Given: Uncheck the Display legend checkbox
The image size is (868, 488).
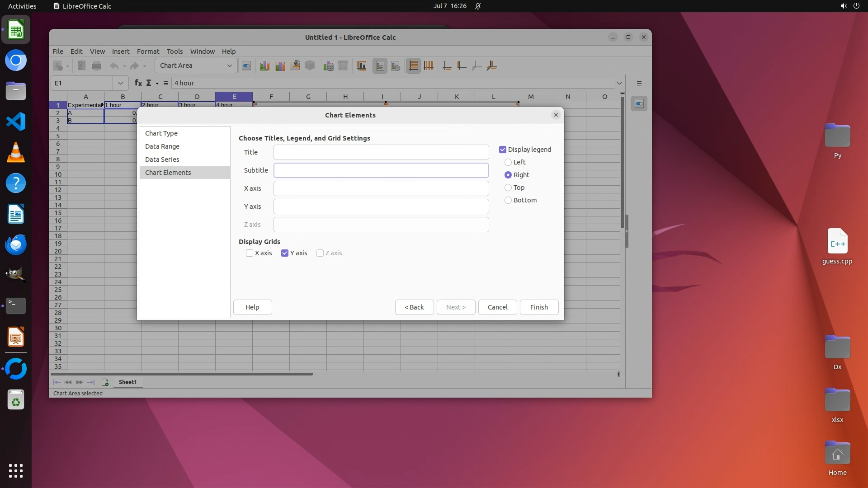Looking at the screenshot, I should pyautogui.click(x=503, y=150).
